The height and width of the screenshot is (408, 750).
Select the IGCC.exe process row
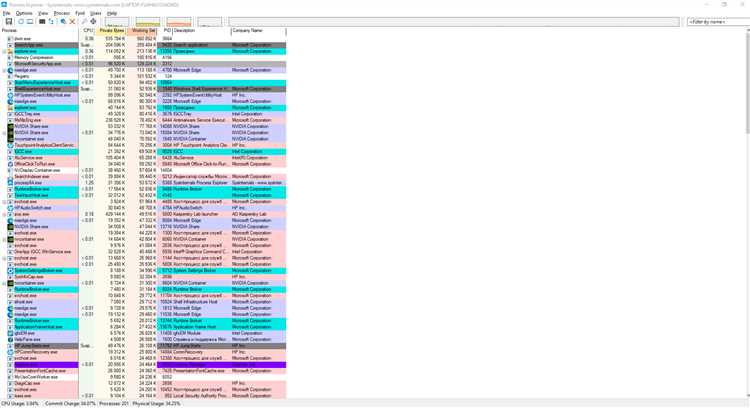pos(143,152)
